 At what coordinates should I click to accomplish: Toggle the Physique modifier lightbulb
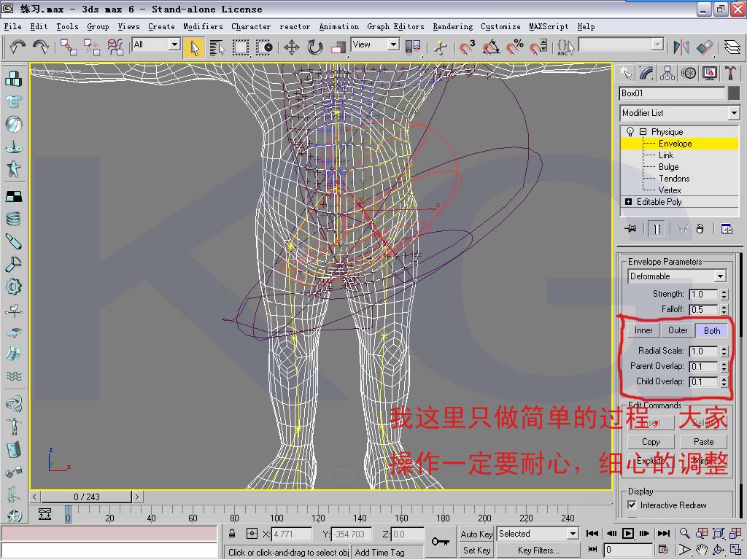pyautogui.click(x=630, y=131)
